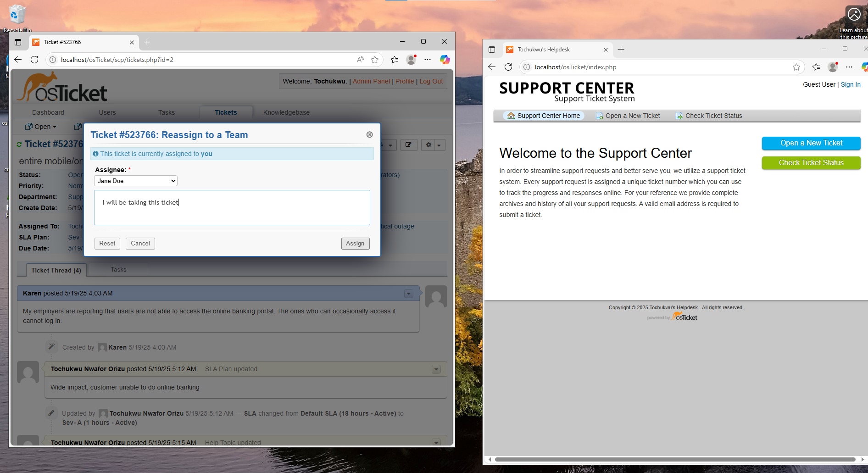This screenshot has height=473, width=868.
Task: Switch to the Users tab
Action: pyautogui.click(x=107, y=112)
